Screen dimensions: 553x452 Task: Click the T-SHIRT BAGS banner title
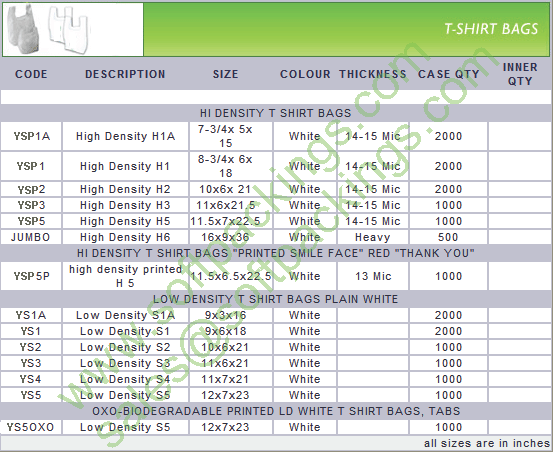(491, 29)
